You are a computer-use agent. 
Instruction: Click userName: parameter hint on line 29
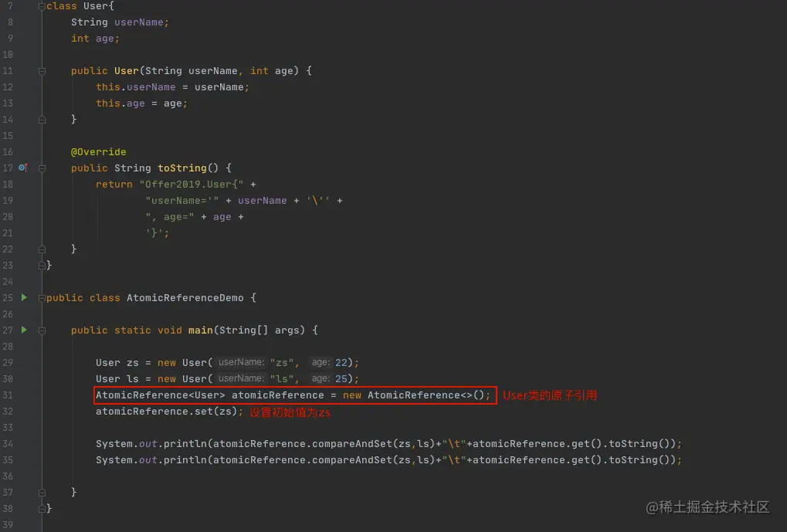(x=241, y=362)
